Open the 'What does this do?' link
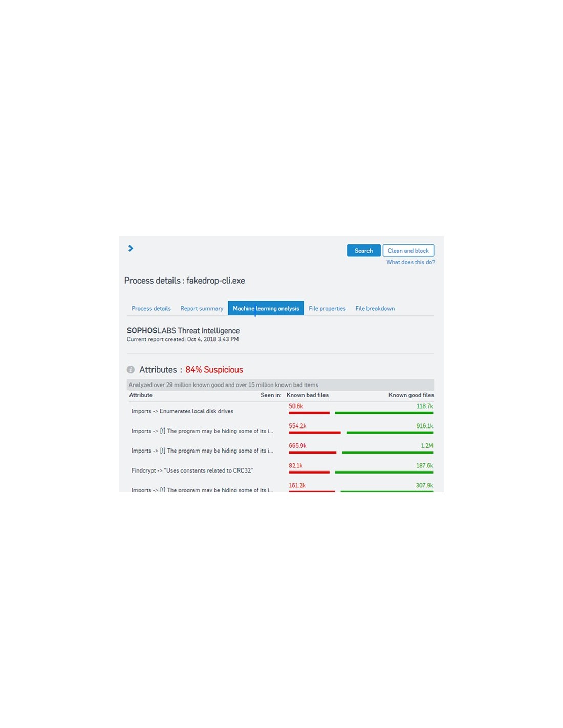 click(x=410, y=262)
